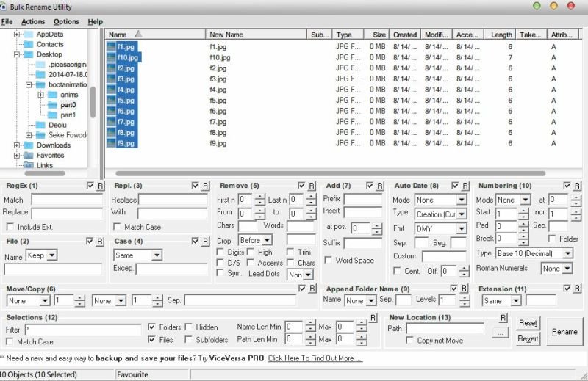Click the R reset icon for Numbering (10)
This screenshot has width=588, height=381.
click(x=578, y=186)
